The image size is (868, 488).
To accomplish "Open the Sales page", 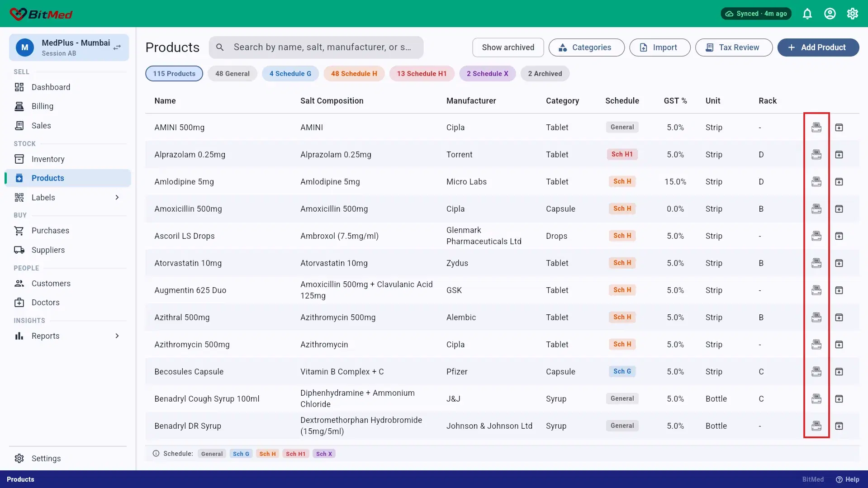I will point(68,126).
